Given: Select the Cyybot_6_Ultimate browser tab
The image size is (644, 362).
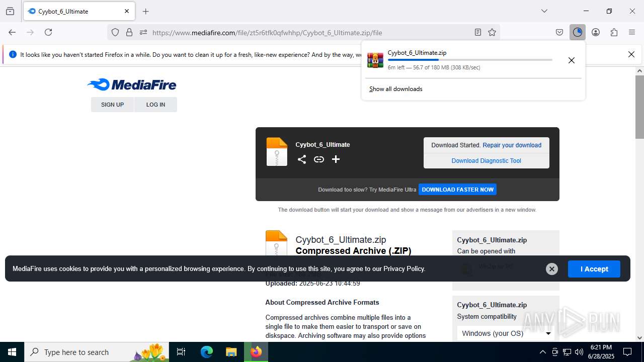Looking at the screenshot, I should [79, 11].
